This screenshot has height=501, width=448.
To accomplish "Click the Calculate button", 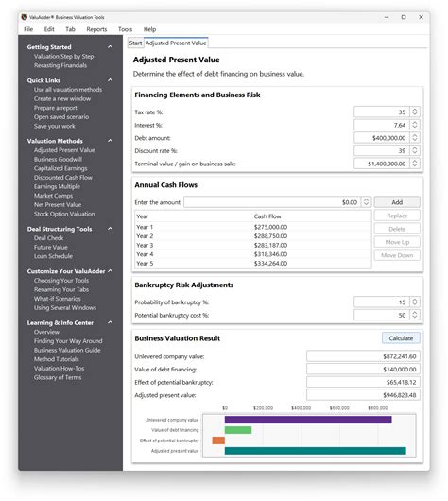I will (x=401, y=338).
